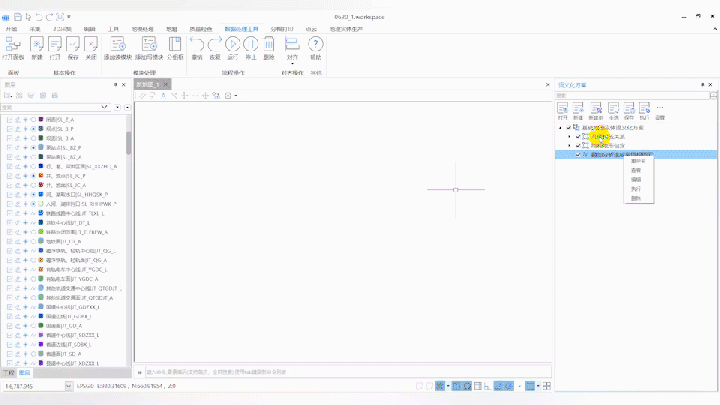720x405 pixels.
Task: Toggle checkbox of highlighted scheme tree item
Action: [578, 154]
